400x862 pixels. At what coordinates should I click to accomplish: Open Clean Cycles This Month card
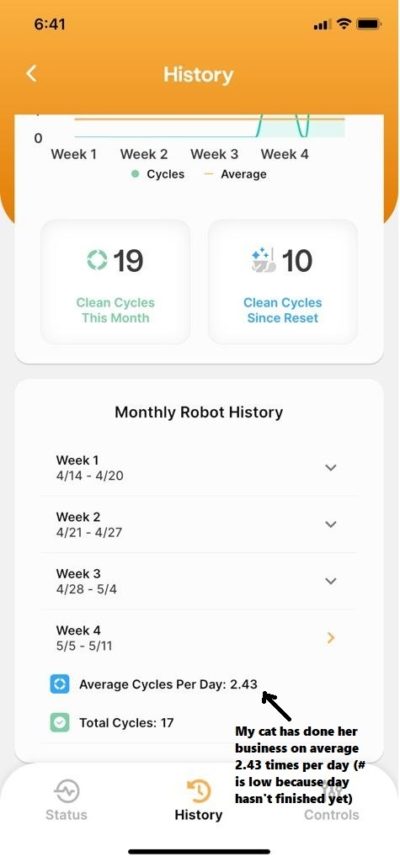tap(115, 282)
